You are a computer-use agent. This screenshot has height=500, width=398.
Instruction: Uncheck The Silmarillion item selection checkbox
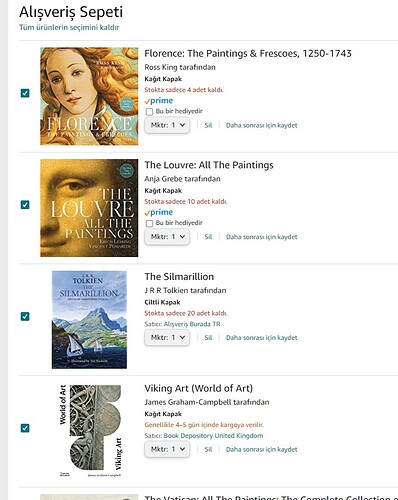point(25,316)
